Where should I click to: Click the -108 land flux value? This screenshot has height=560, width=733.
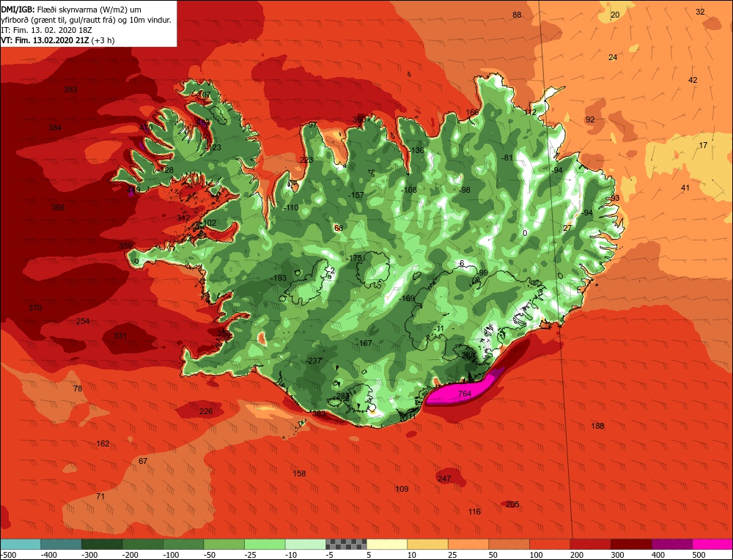tap(409, 189)
